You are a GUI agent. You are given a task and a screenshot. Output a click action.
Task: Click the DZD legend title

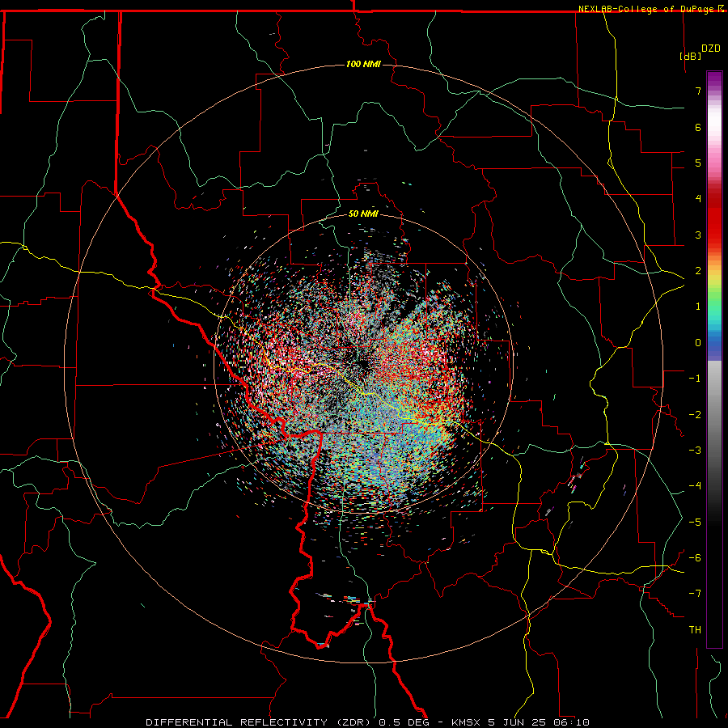tap(710, 49)
